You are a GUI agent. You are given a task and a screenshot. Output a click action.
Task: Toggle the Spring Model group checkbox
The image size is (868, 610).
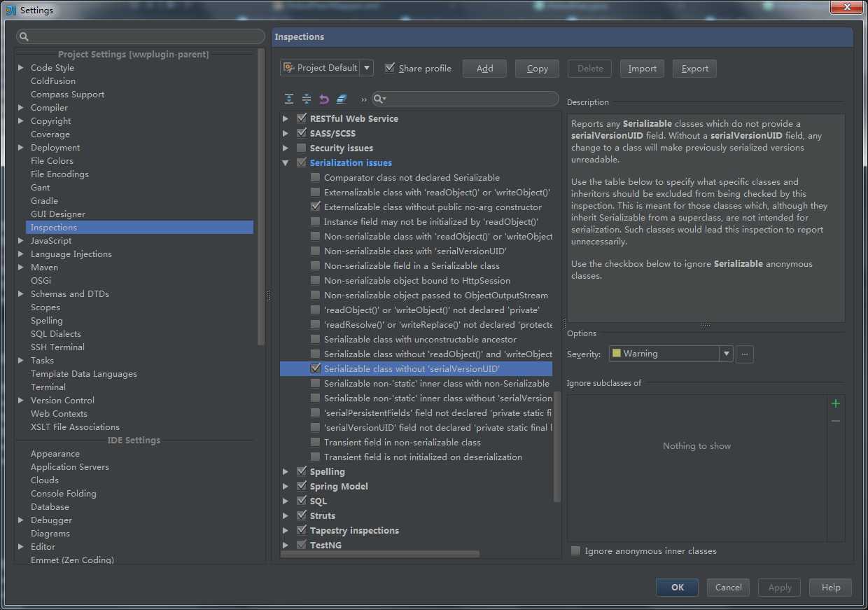pyautogui.click(x=302, y=487)
